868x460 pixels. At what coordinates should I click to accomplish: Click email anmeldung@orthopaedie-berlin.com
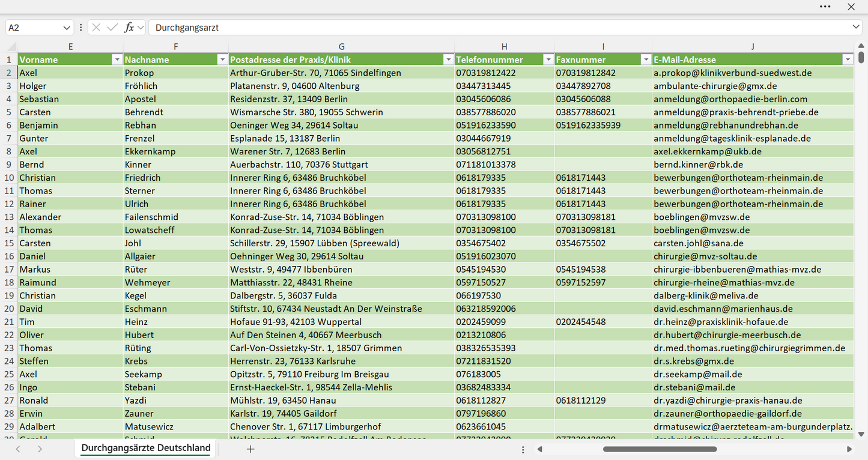click(753, 99)
